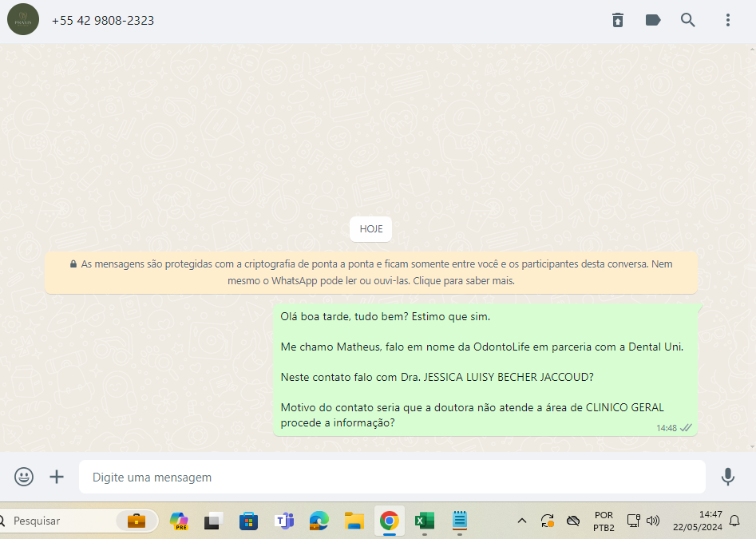Change the POR PTB2 keyboard layout
This screenshot has height=539, width=756.
click(604, 521)
